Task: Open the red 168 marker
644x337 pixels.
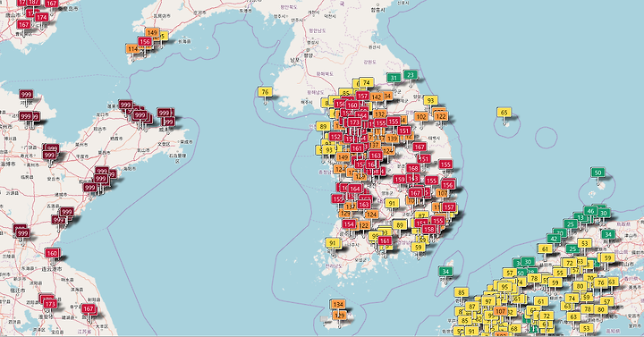Action: point(413,168)
